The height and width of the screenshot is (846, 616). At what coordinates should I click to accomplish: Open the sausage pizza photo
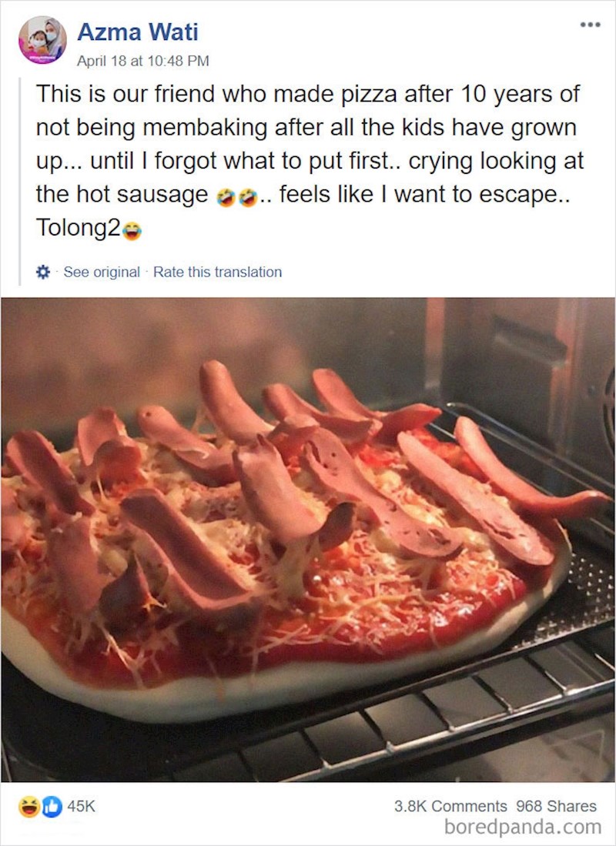pos(308,539)
